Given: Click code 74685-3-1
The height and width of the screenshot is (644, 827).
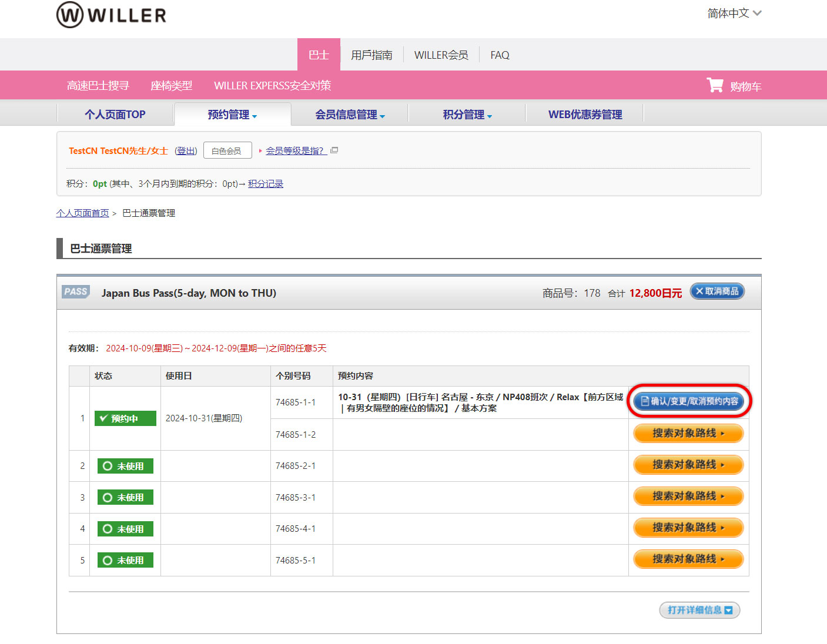Looking at the screenshot, I should [x=296, y=497].
